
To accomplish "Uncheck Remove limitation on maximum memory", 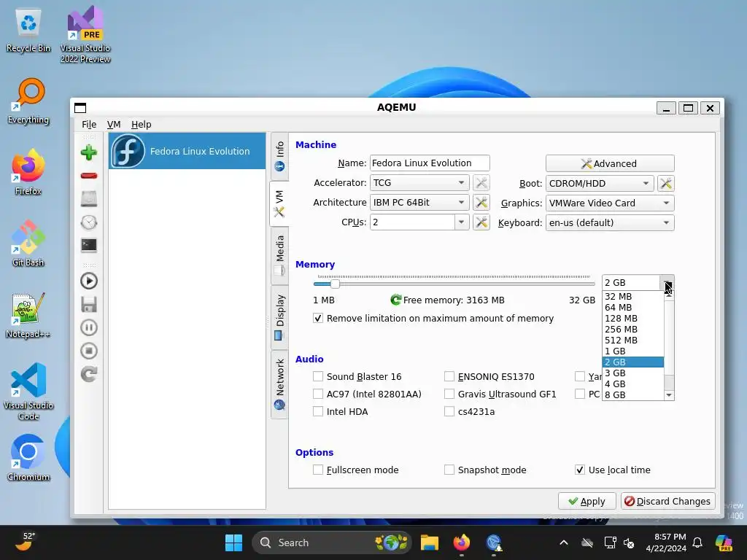I will [x=318, y=318].
